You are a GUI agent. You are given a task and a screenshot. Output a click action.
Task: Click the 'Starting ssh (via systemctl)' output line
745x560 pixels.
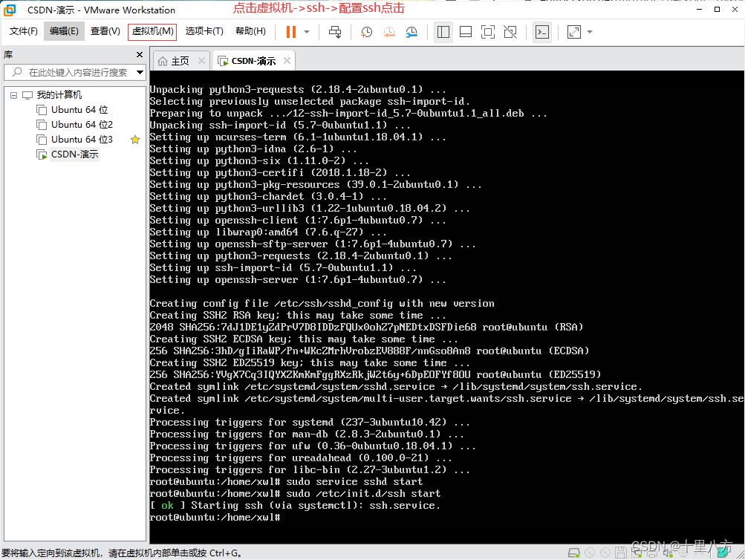pyautogui.click(x=295, y=505)
